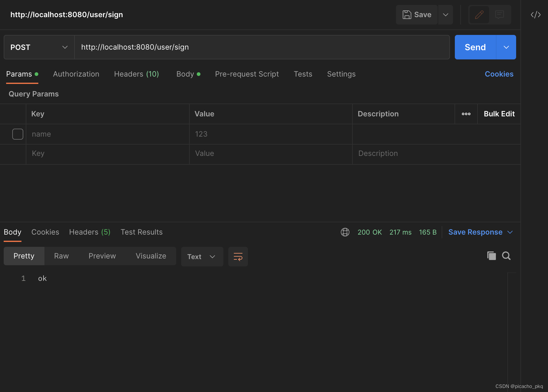Send the request

point(475,47)
